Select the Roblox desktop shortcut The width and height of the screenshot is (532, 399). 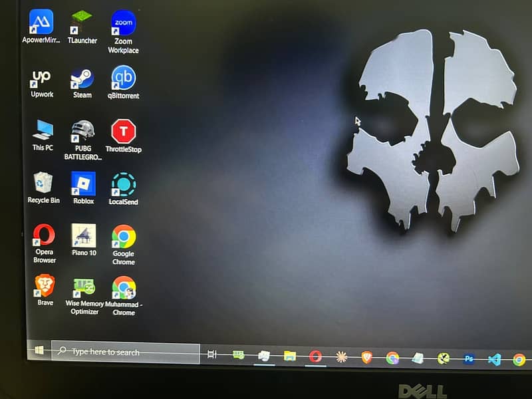click(84, 188)
